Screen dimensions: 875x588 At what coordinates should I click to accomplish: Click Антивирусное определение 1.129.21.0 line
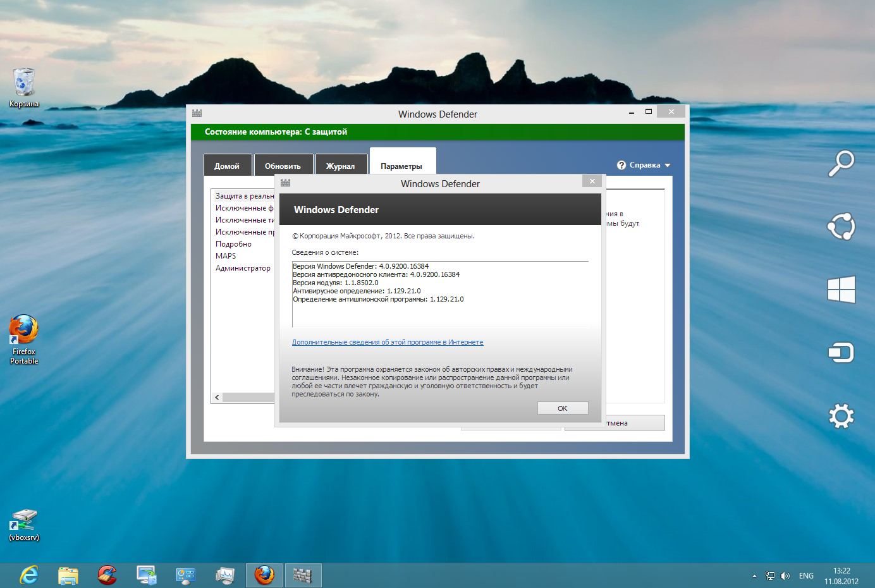point(357,291)
